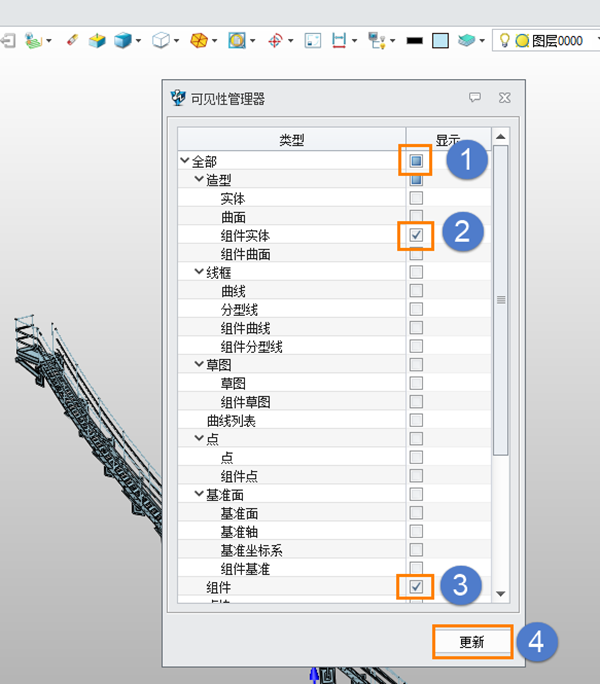
Task: Collapse the 全部 tree node
Action: (185, 161)
